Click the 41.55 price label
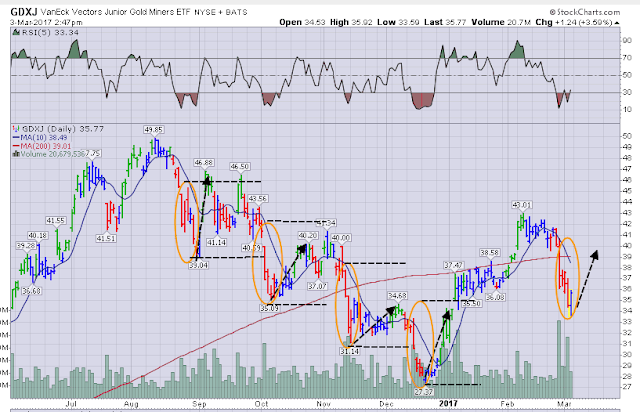 point(56,220)
